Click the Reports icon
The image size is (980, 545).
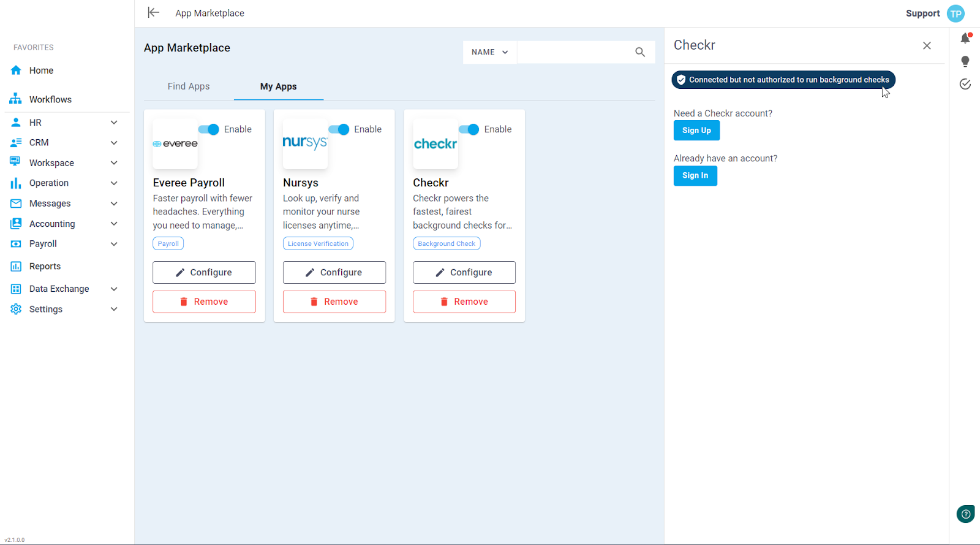click(x=16, y=267)
